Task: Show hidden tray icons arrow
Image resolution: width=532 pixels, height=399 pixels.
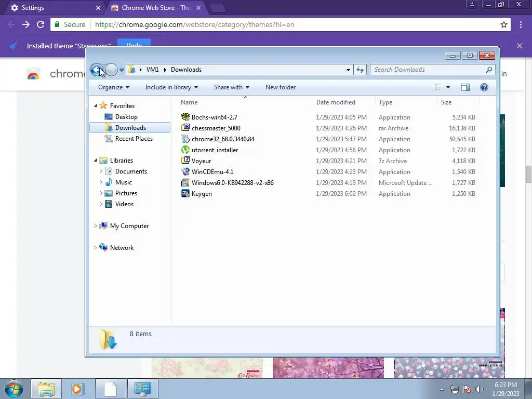Action: pos(442,389)
